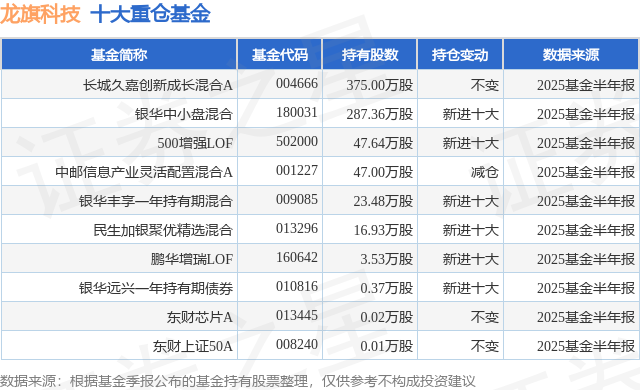The image size is (640, 390).
Task: Click the 减仓 position change cell
Action: coord(484,172)
